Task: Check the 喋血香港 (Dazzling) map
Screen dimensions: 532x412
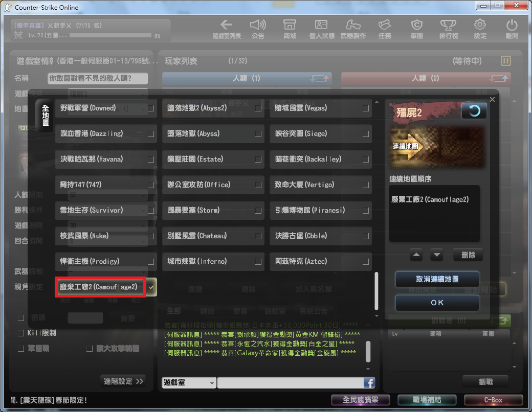Action: tap(151, 134)
